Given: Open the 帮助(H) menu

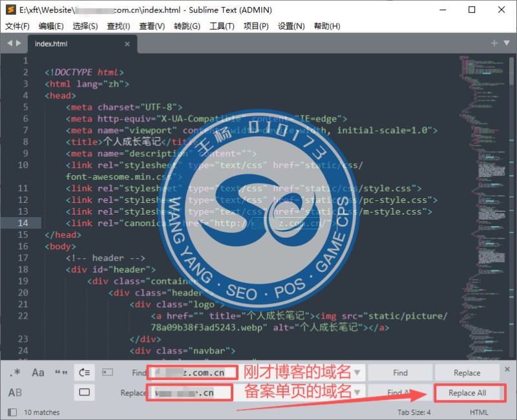Looking at the screenshot, I should tap(327, 26).
